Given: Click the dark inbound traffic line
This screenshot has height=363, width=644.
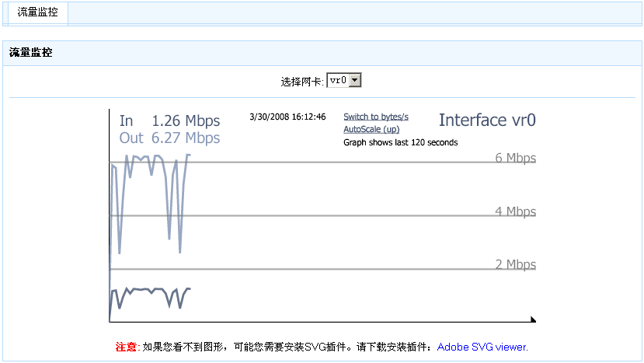Looking at the screenshot, I should click(148, 290).
